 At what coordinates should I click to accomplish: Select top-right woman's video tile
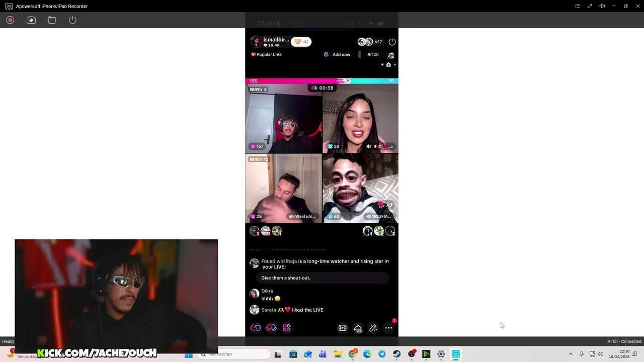(360, 119)
